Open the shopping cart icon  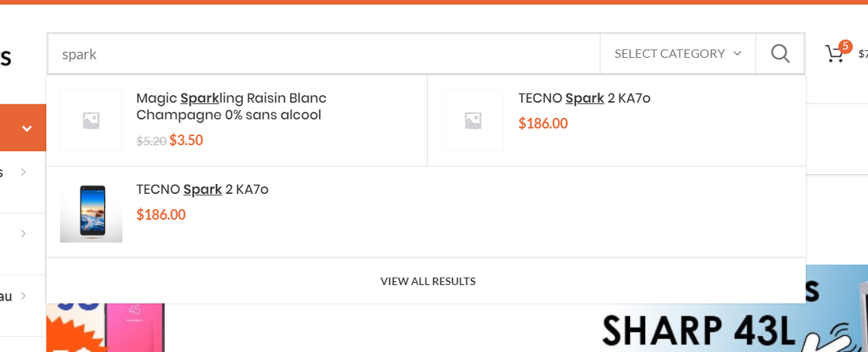[834, 54]
